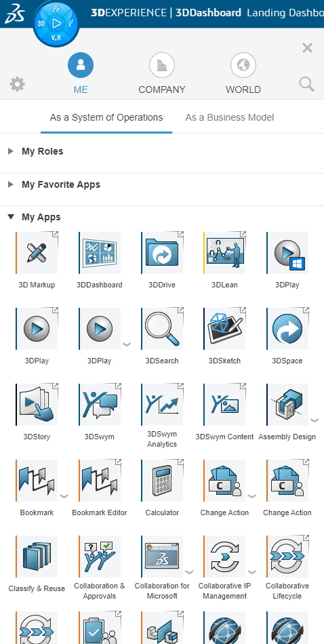Open settings gear in compass panel

17,85
